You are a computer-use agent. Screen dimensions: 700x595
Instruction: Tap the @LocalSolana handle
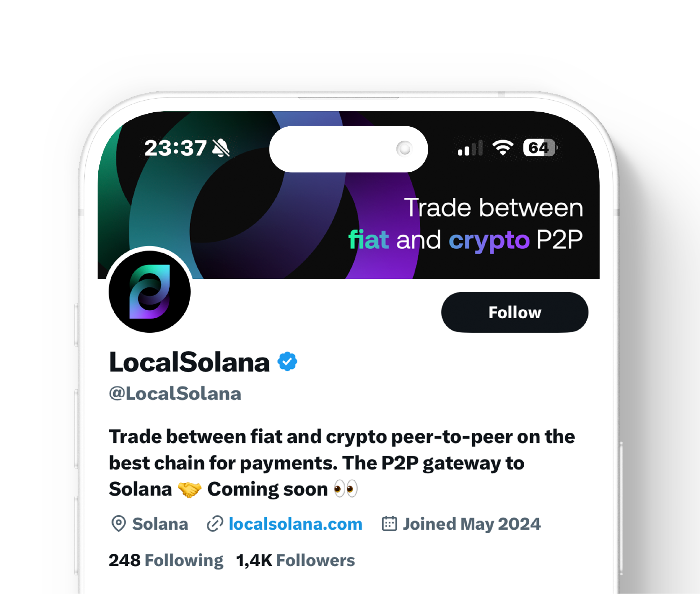click(175, 394)
